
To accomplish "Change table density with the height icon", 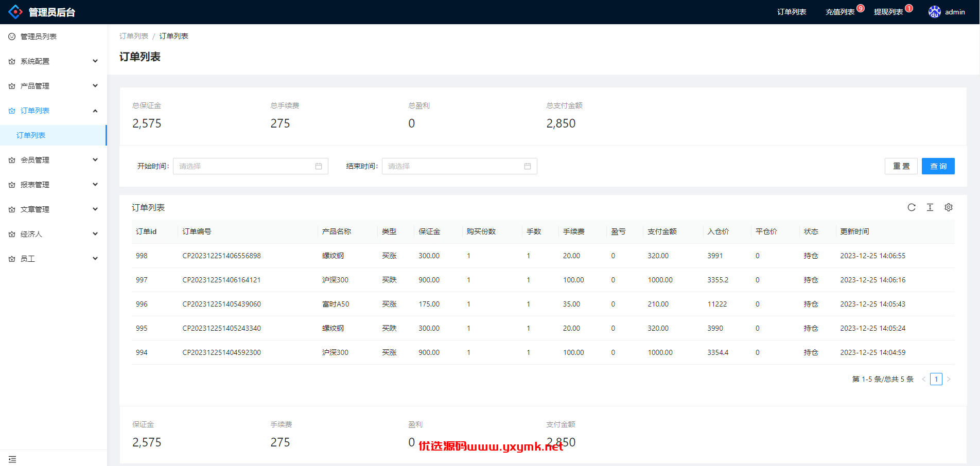I will [930, 207].
